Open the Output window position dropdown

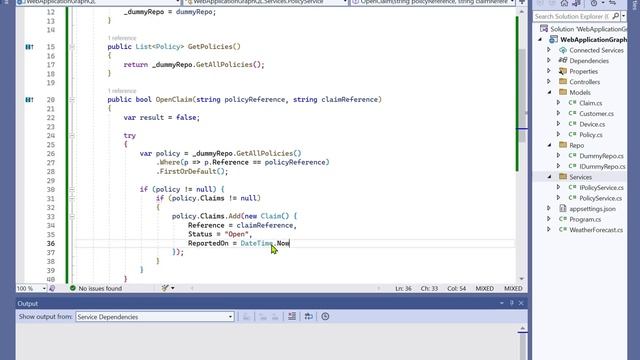coord(502,303)
